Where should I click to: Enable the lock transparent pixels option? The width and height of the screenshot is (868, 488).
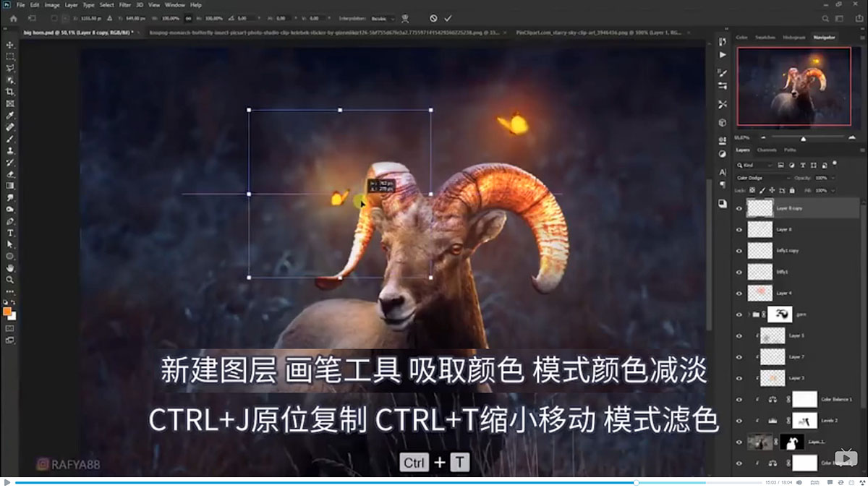(752, 190)
